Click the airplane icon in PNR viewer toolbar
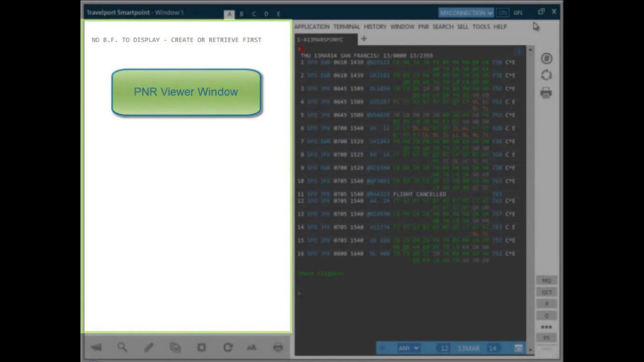Image resolution: width=644 pixels, height=362 pixels. click(96, 347)
